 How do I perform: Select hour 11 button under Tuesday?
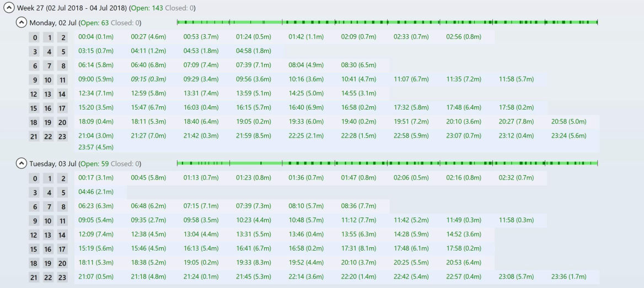(x=62, y=221)
